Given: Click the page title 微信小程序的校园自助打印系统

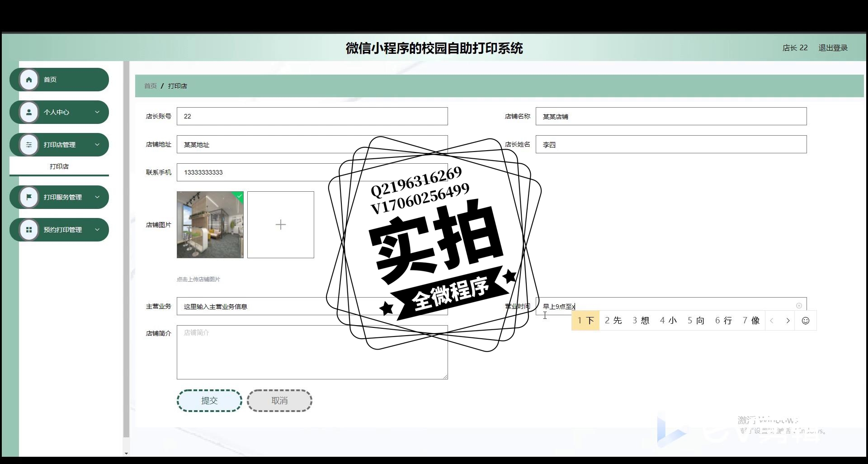Looking at the screenshot, I should tap(434, 48).
